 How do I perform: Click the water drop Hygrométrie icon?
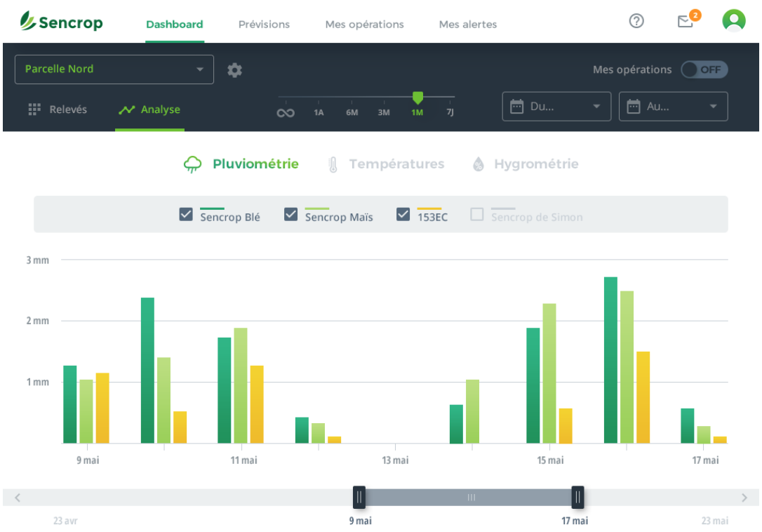[x=479, y=164]
